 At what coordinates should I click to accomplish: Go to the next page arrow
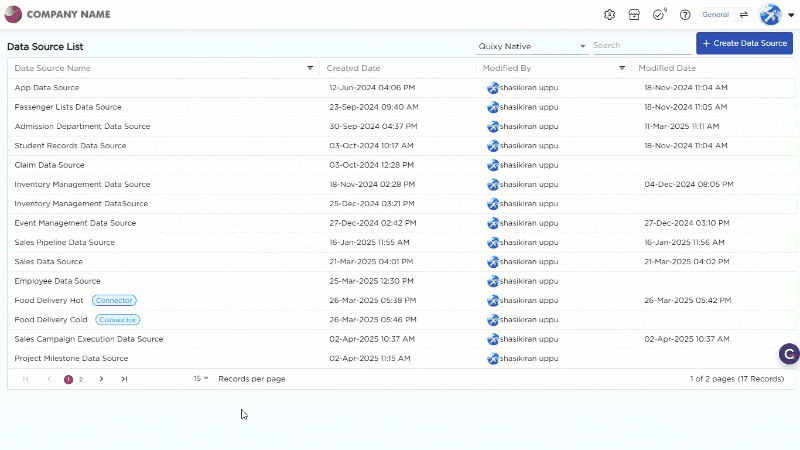(101, 379)
